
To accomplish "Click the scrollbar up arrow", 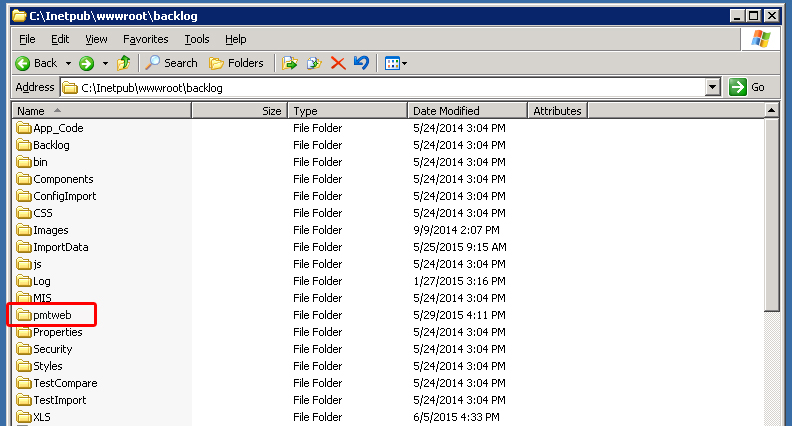I will [x=771, y=110].
